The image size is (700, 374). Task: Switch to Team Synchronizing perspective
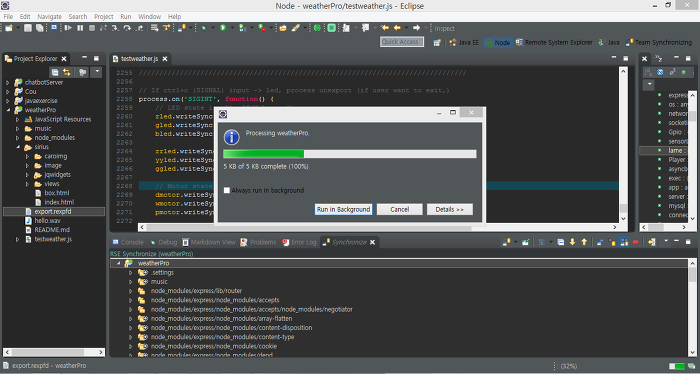[x=658, y=42]
